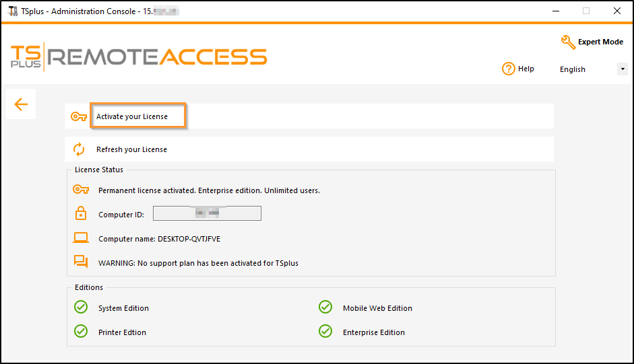Click the Expert Mode wrench icon
The height and width of the screenshot is (364, 634).
568,42
